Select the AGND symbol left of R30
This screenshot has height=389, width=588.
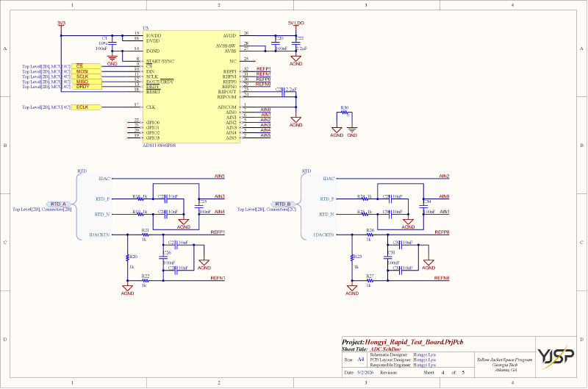(337, 132)
